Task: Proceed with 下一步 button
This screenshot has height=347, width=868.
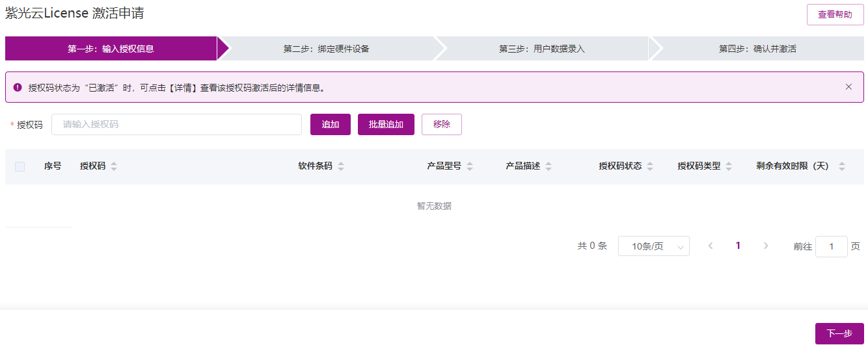Action: [x=839, y=333]
